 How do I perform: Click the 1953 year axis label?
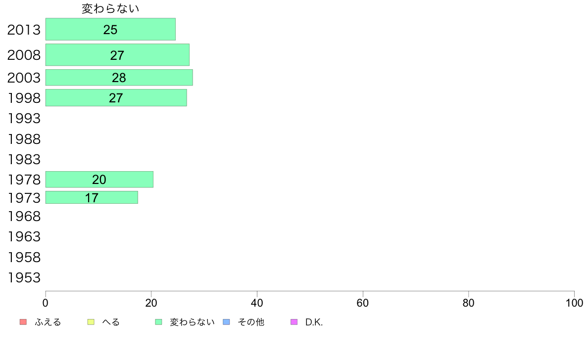(x=24, y=278)
